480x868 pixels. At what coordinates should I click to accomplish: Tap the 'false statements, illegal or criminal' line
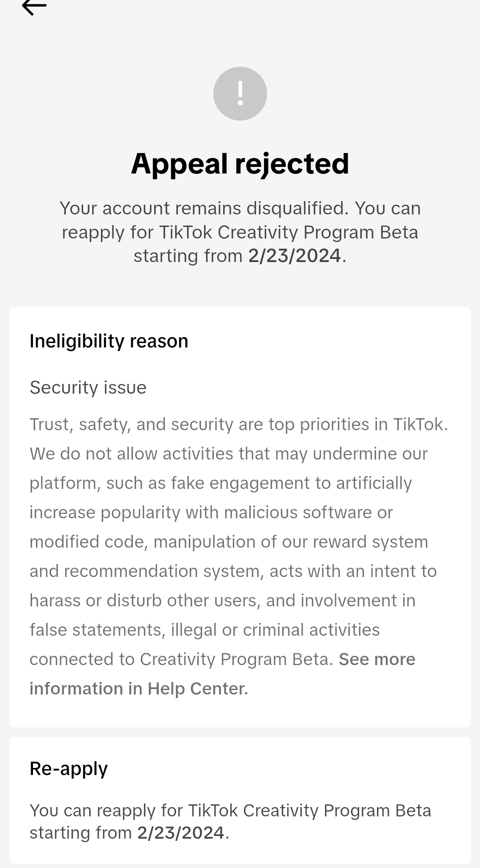tap(204, 630)
